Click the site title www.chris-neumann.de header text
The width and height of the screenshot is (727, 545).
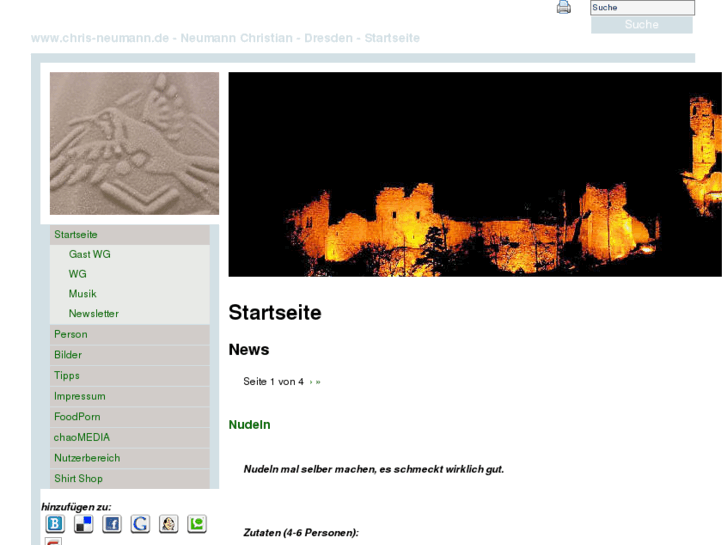point(225,38)
